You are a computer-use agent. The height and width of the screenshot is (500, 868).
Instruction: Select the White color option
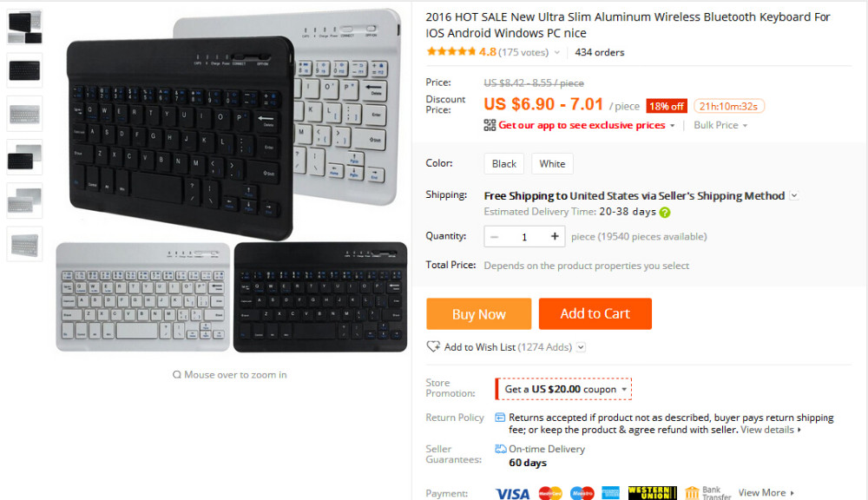(552, 164)
